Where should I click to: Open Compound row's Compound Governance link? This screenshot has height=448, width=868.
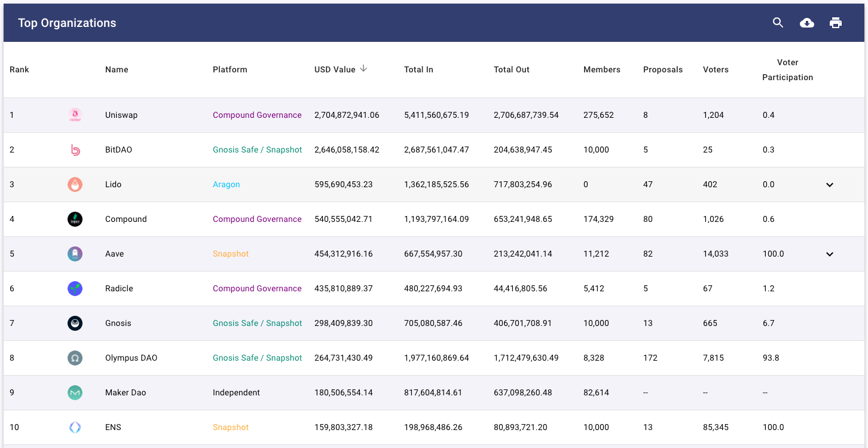(257, 219)
